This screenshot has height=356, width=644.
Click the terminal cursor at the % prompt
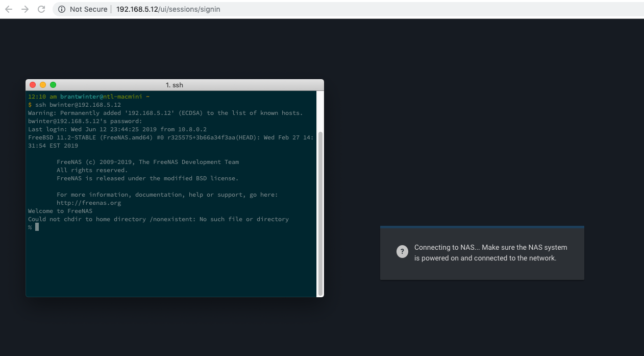click(37, 227)
